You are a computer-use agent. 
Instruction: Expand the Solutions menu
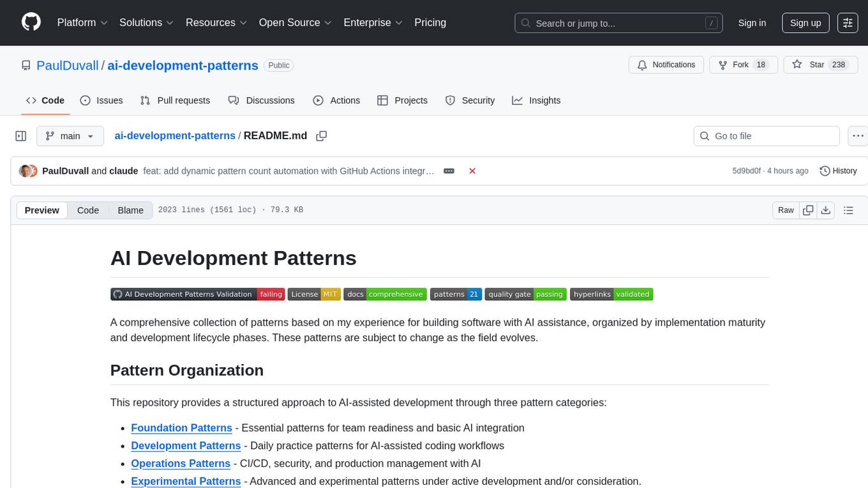coord(147,22)
